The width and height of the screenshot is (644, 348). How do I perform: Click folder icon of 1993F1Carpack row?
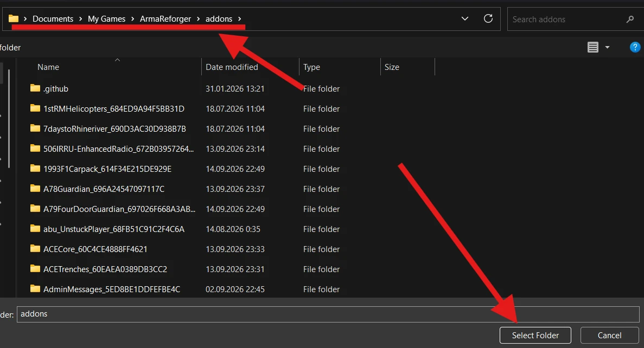click(35, 169)
